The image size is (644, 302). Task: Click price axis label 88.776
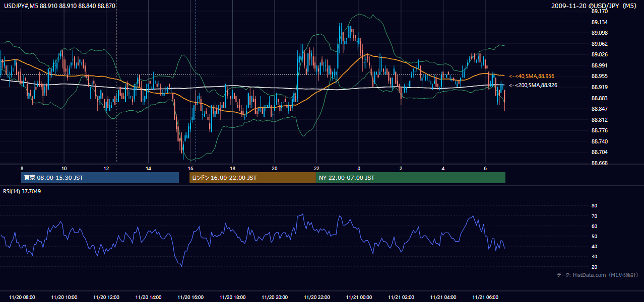(x=599, y=130)
